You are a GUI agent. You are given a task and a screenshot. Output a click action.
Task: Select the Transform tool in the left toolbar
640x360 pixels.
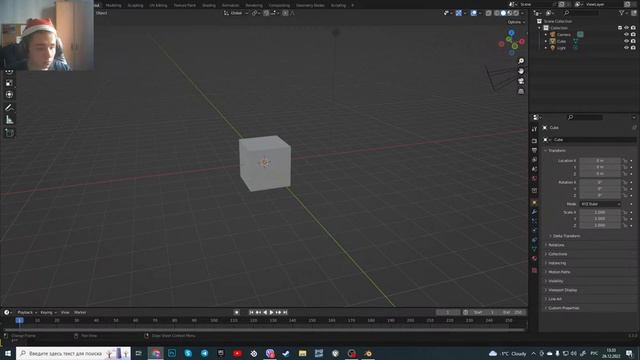click(x=9, y=95)
